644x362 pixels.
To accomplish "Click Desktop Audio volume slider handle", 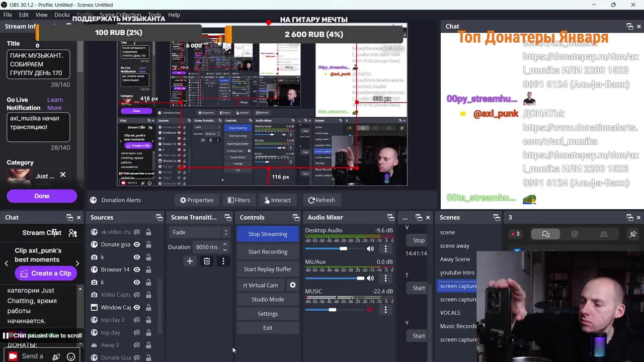I will point(343,249).
